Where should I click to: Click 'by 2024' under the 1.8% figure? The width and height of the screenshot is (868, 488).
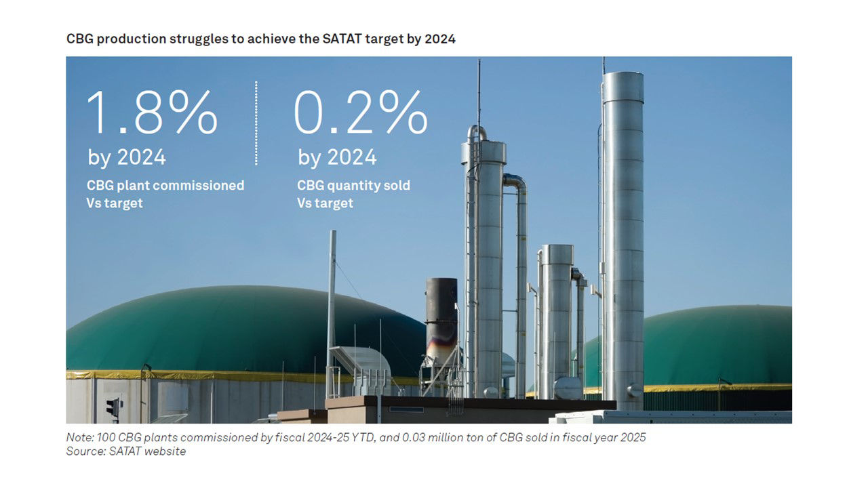tap(127, 157)
